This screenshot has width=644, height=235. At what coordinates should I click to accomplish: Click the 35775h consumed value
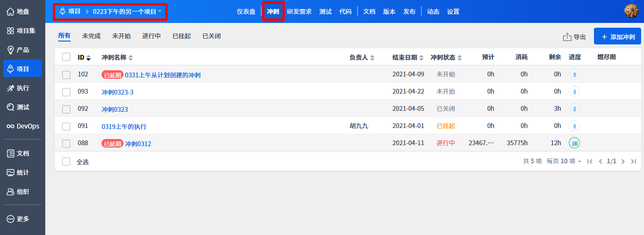click(517, 143)
